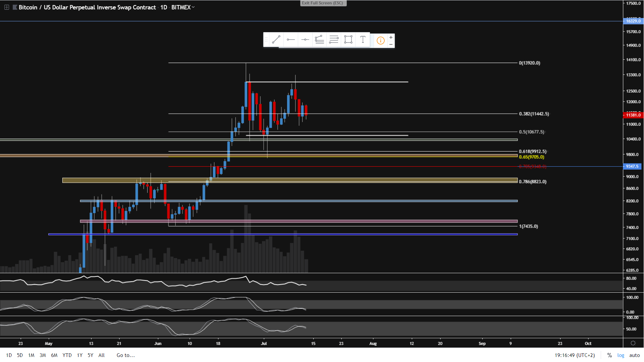This screenshot has height=362, width=644.
Task: Click the orange info icon
Action: (x=380, y=41)
